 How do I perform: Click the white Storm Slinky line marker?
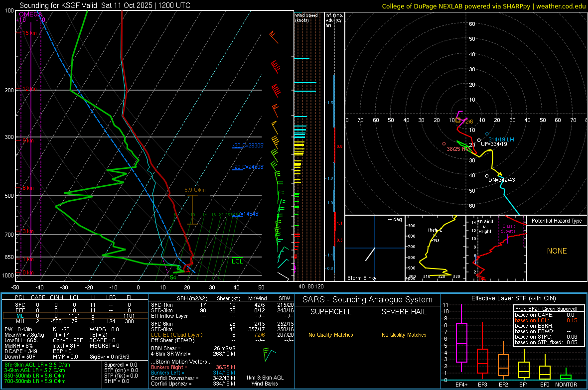[x=370, y=254]
